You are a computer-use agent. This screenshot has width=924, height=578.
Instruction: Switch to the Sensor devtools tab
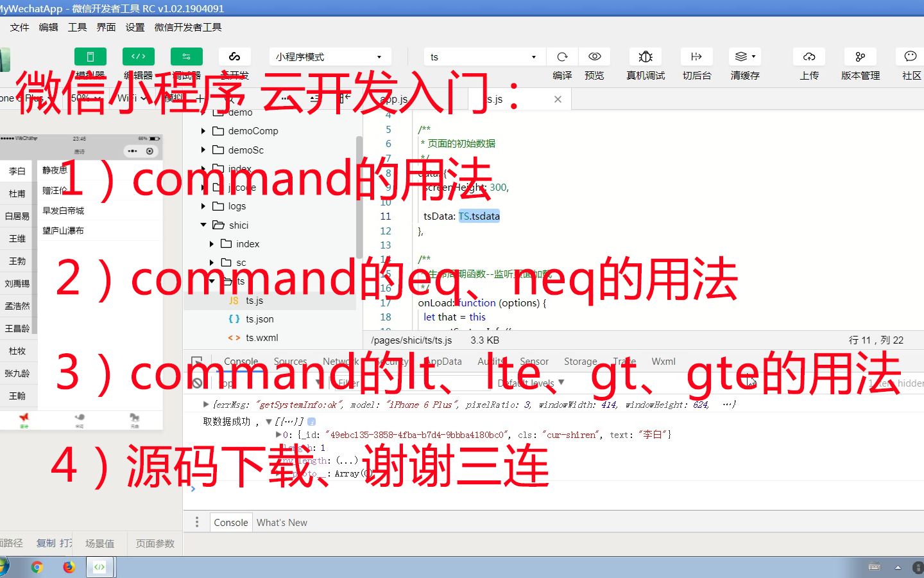click(534, 362)
